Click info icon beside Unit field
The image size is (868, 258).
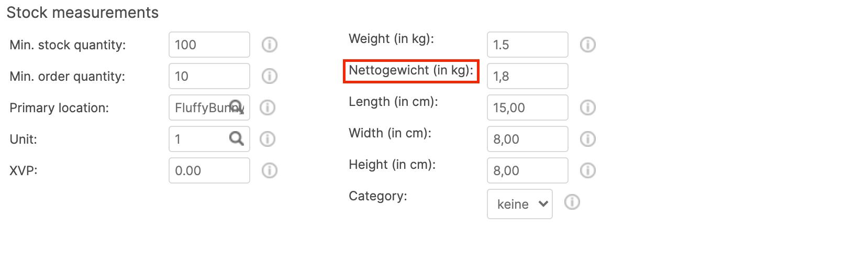click(x=268, y=139)
